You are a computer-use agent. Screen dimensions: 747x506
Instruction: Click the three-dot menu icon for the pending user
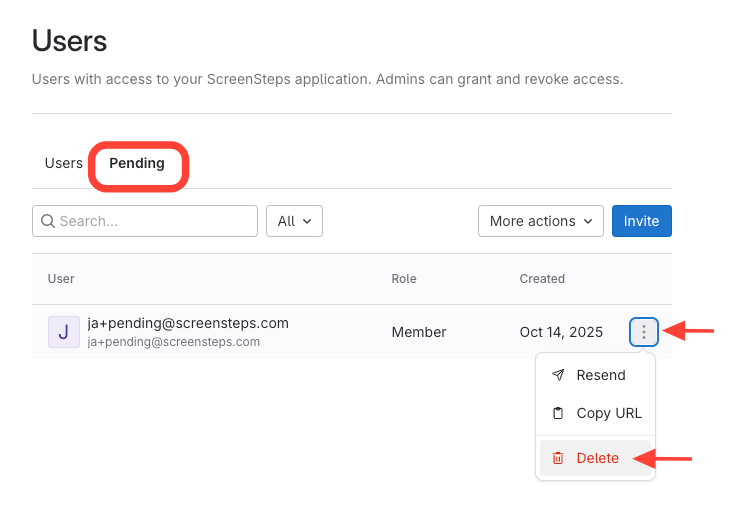(x=644, y=332)
